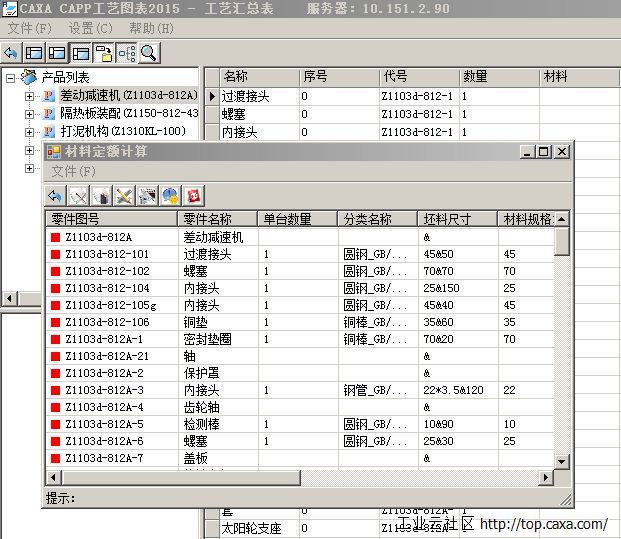Image resolution: width=621 pixels, height=539 pixels.
Task: Click the tree structure icon in main toolbar
Action: tap(126, 52)
